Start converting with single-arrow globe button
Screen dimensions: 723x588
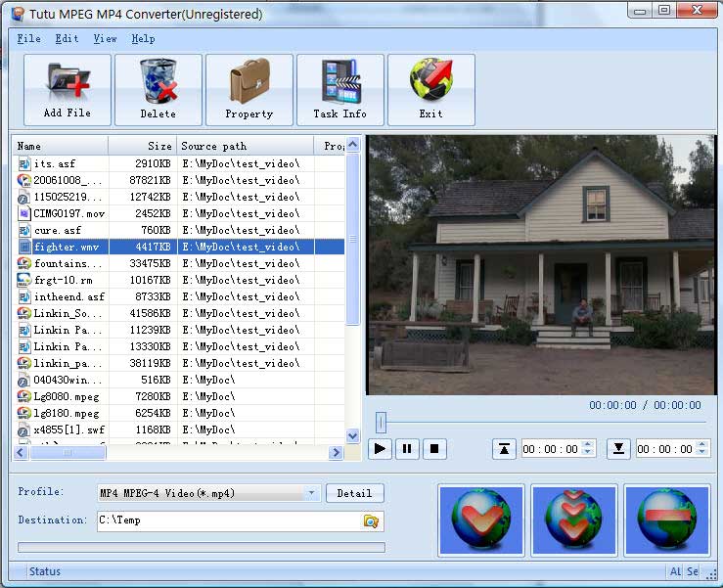[x=481, y=520]
